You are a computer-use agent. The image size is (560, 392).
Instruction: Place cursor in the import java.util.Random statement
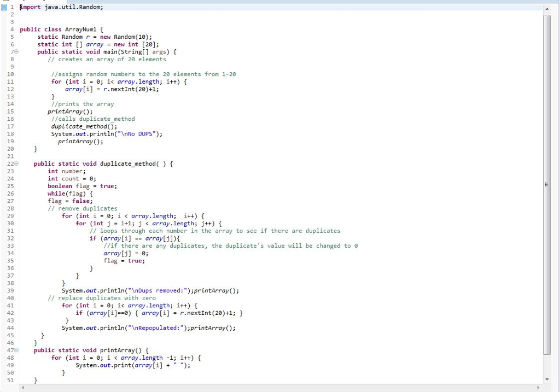pos(60,7)
